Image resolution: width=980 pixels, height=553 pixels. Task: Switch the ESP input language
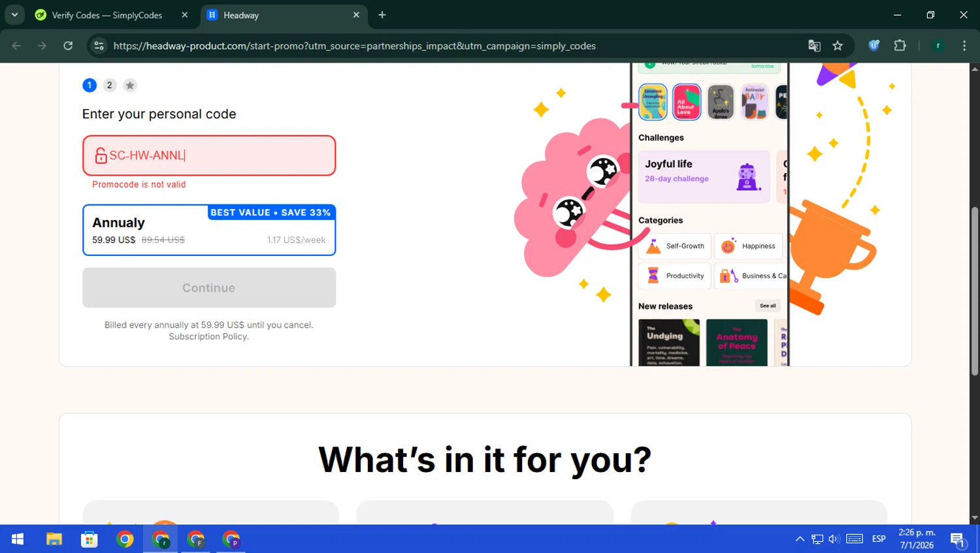879,539
